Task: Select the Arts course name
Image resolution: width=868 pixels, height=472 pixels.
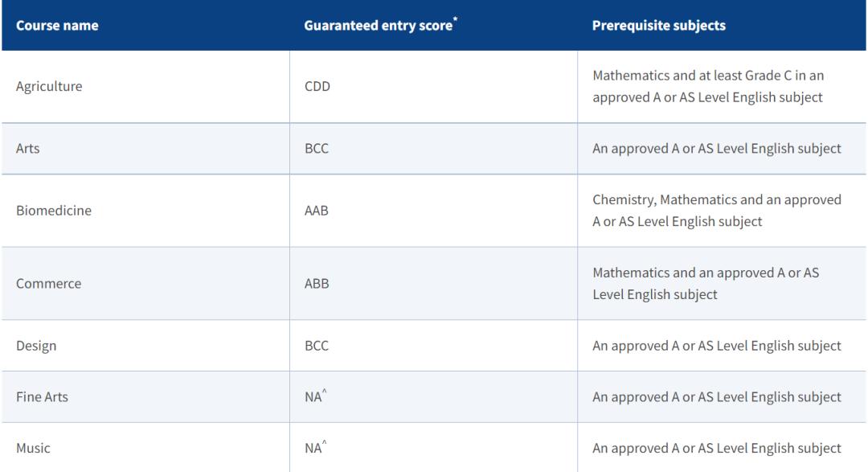Action: (x=28, y=149)
